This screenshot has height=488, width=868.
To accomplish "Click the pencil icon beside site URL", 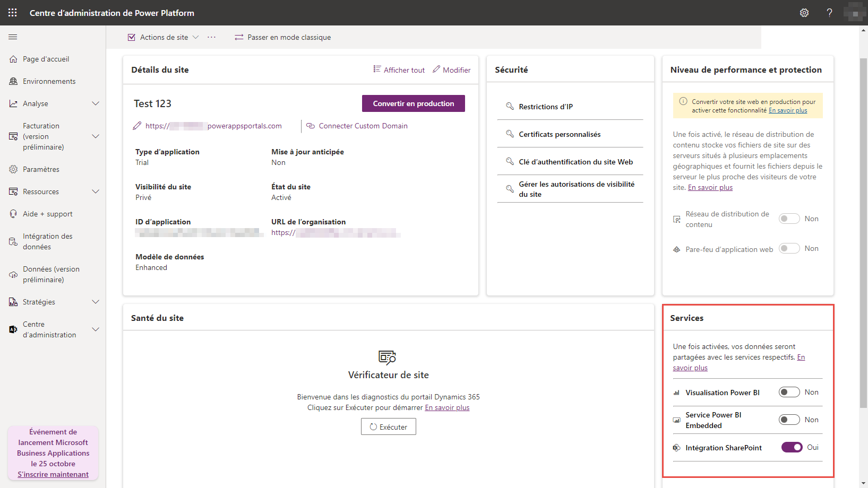I will [137, 126].
